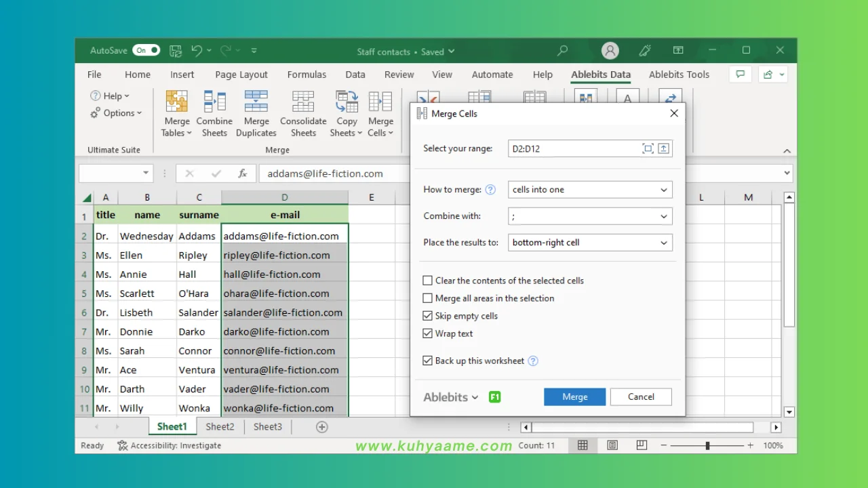Click the zoom in plus button
This screenshot has height=488, width=868.
[x=750, y=445]
